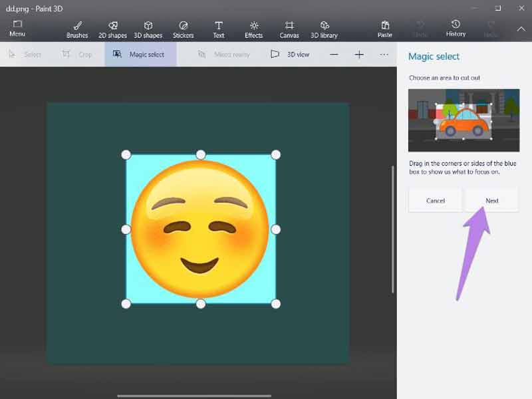The image size is (532, 399).
Task: Open the History panel
Action: point(456,28)
